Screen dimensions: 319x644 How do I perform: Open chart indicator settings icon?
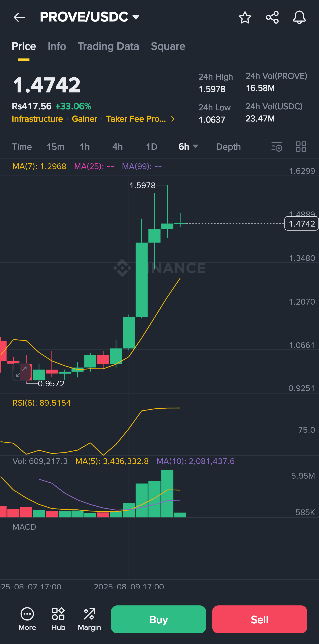tap(277, 147)
